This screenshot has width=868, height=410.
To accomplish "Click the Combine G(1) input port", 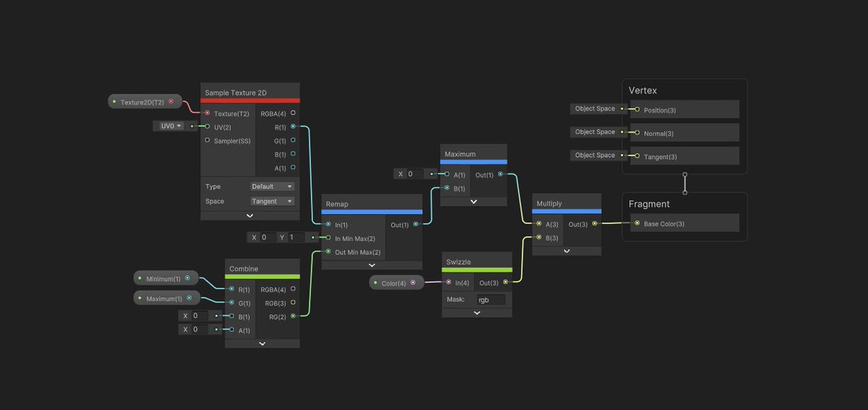I will [231, 303].
